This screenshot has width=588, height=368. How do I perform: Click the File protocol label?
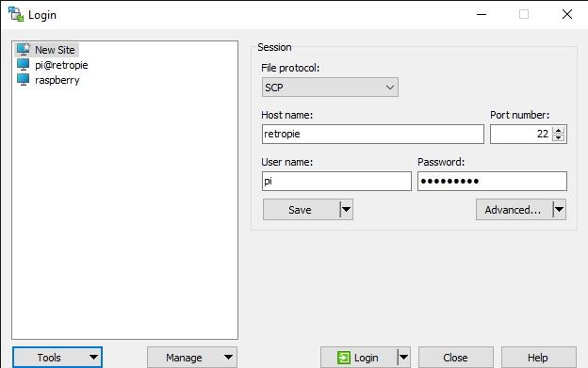click(x=290, y=68)
